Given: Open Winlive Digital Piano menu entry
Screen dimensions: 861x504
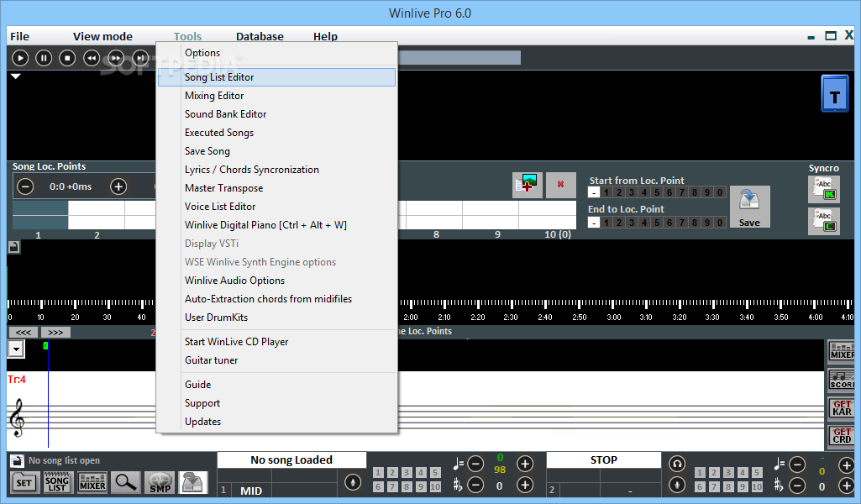Looking at the screenshot, I should point(276,225).
